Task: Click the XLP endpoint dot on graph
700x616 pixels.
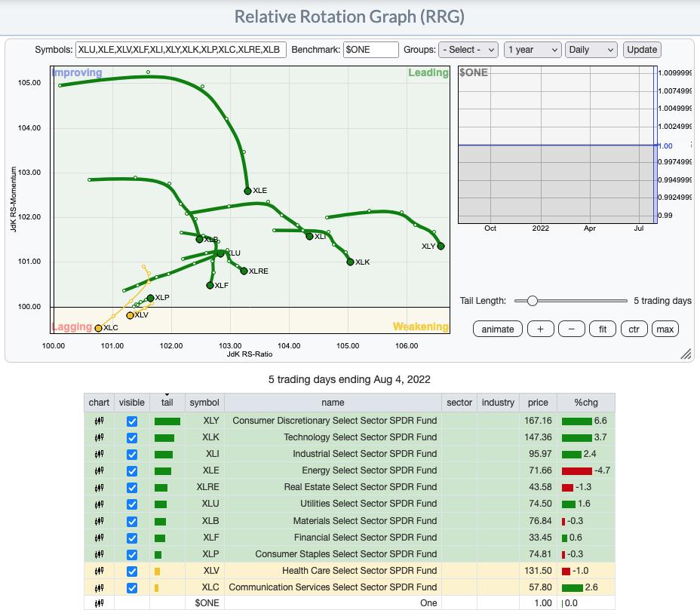Action: tap(150, 298)
